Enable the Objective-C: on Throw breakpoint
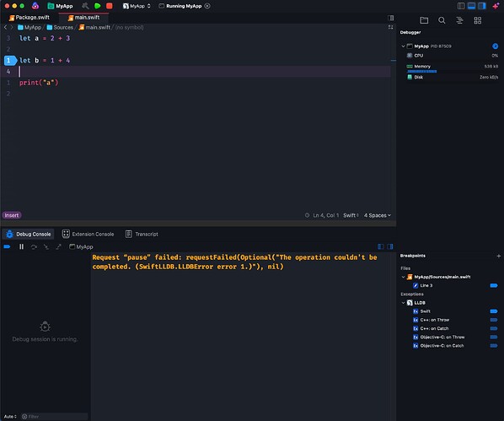The height and width of the screenshot is (421, 504). [494, 337]
